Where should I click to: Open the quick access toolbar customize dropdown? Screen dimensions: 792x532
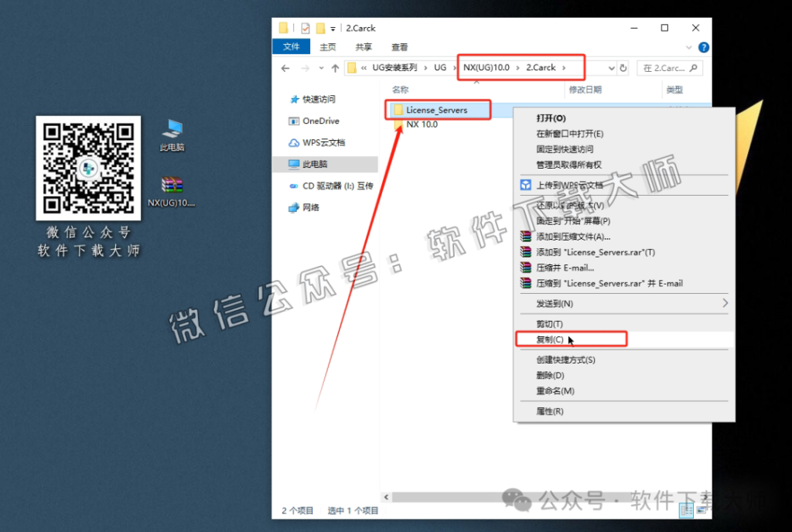(334, 28)
